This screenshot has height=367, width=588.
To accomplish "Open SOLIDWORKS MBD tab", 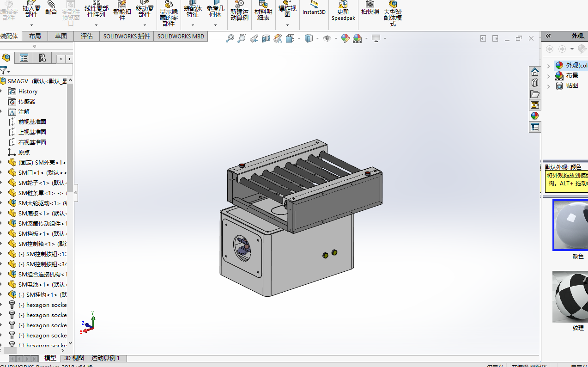I will (x=181, y=36).
